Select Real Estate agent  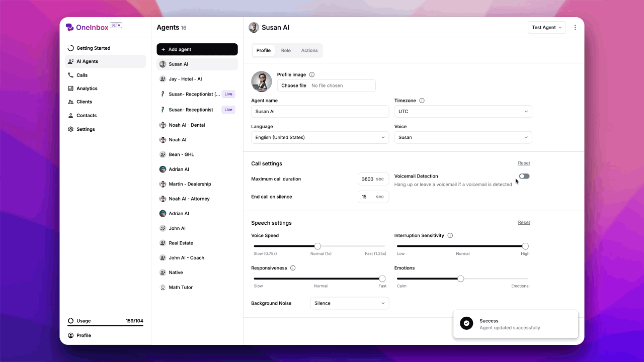197,243
